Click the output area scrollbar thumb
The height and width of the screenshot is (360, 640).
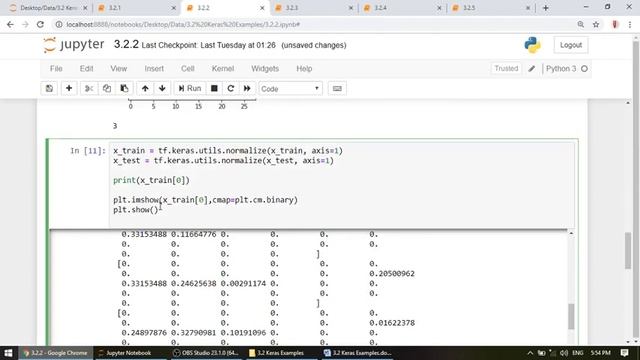point(571,316)
